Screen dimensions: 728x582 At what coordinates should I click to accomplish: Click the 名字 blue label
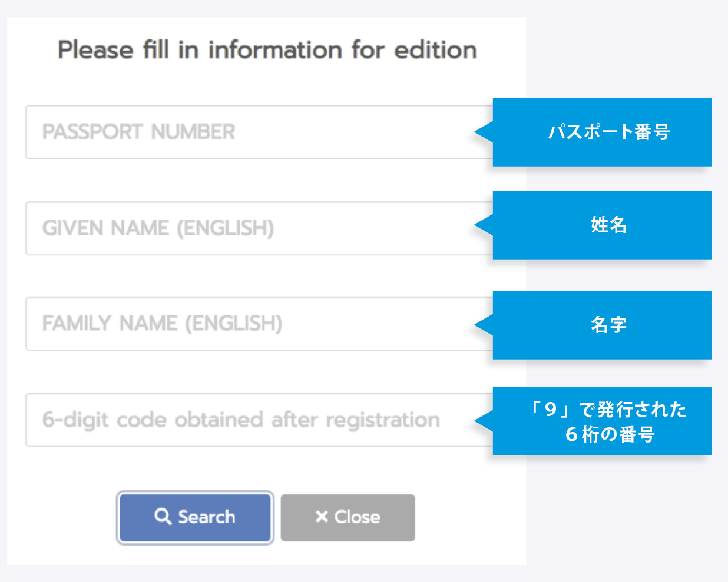609,325
